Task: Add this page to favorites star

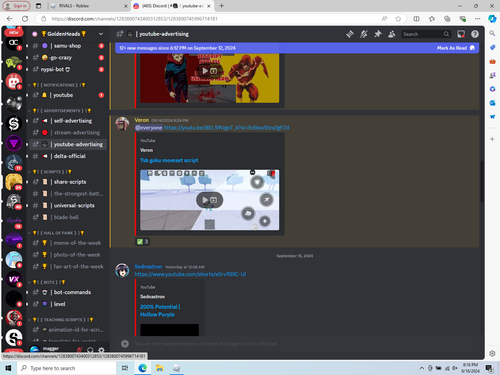Action: click(x=398, y=19)
